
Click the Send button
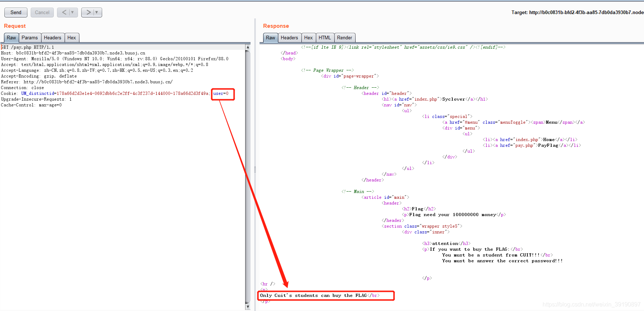coord(16,12)
